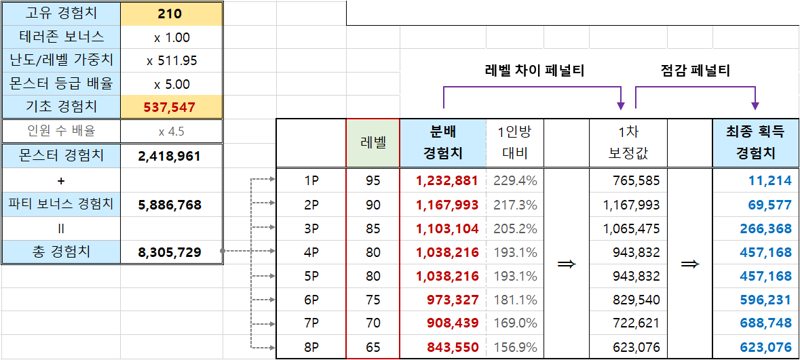Select the 파티 보너스 경험치 5,886,768 cell
The width and height of the screenshot is (800, 360).
[x=172, y=205]
